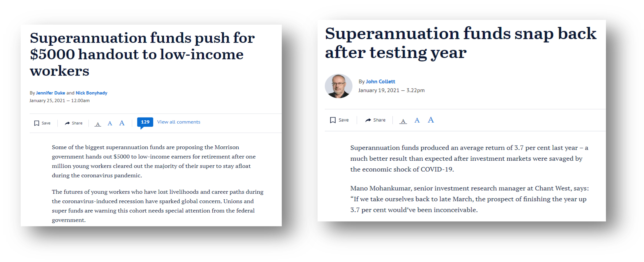The height and width of the screenshot is (262, 644).
Task: Click John Collett's author photo
Action: (x=338, y=86)
